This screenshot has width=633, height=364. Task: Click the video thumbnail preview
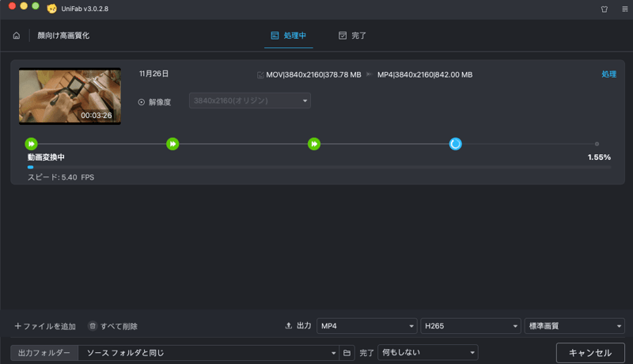pyautogui.click(x=70, y=95)
